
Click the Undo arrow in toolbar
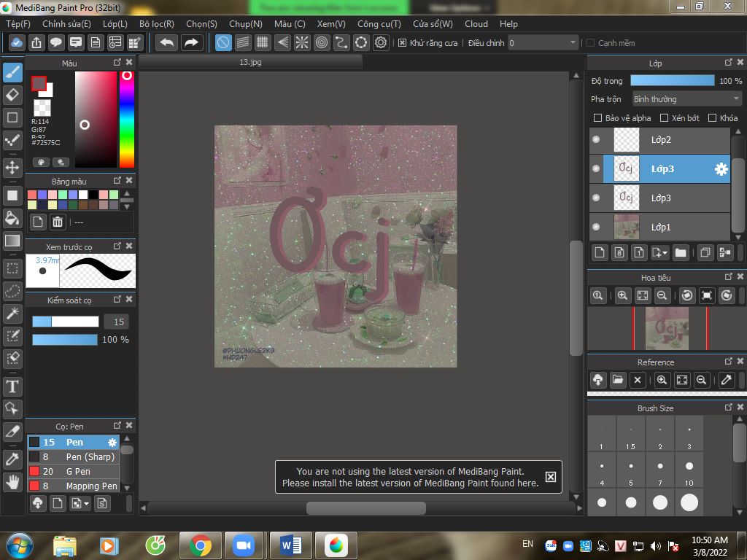pos(167,43)
